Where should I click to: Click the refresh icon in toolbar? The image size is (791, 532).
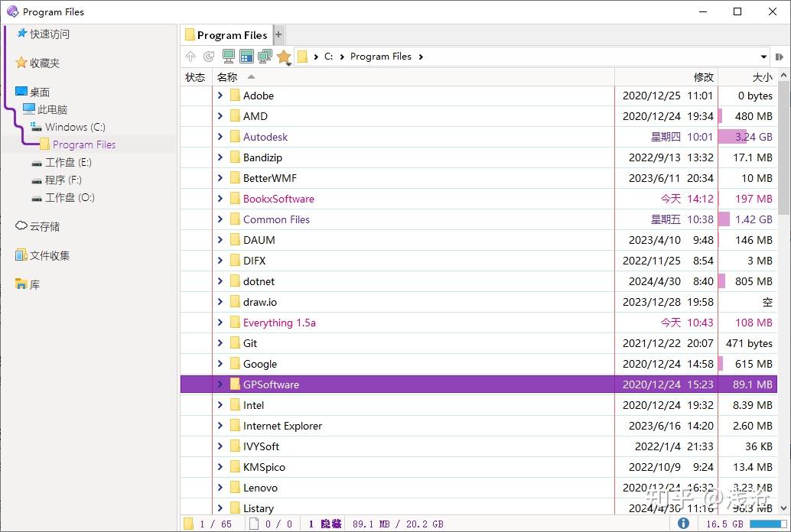(x=209, y=57)
